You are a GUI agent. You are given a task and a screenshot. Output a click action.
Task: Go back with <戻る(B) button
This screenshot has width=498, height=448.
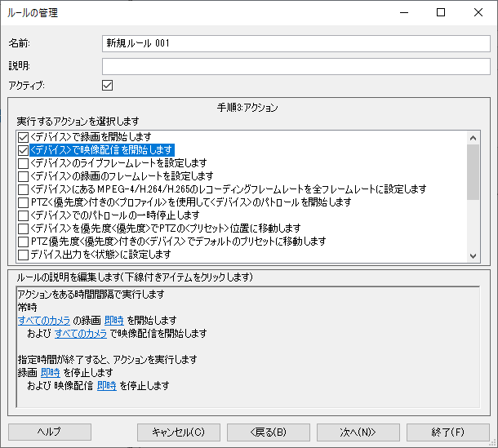pos(269,432)
